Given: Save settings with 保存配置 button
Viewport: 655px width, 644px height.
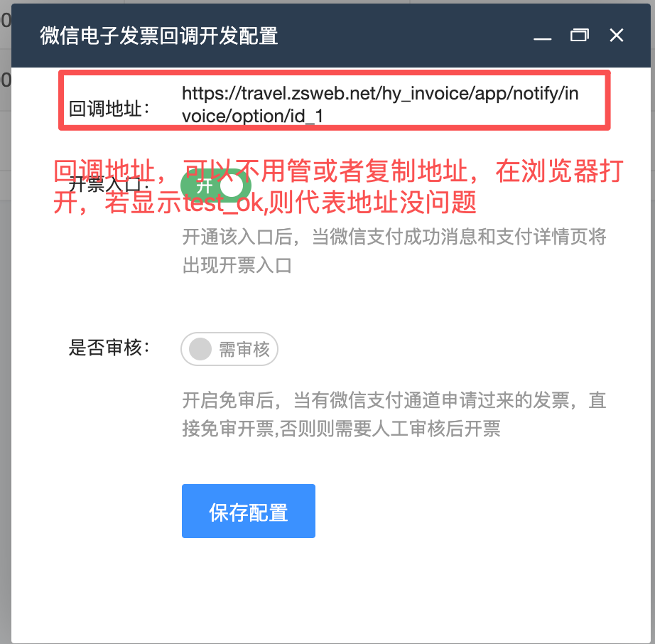Looking at the screenshot, I should click(249, 511).
